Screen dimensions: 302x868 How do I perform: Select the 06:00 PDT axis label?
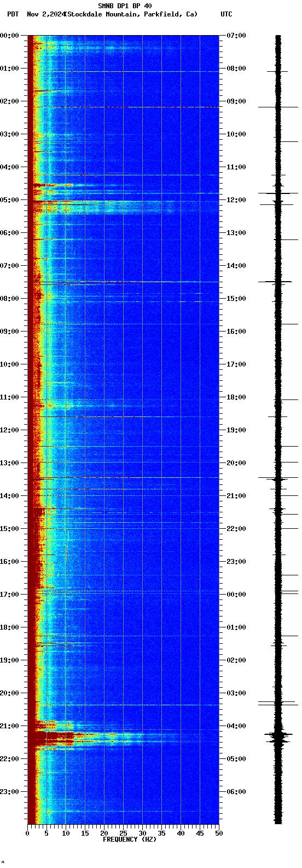point(9,233)
